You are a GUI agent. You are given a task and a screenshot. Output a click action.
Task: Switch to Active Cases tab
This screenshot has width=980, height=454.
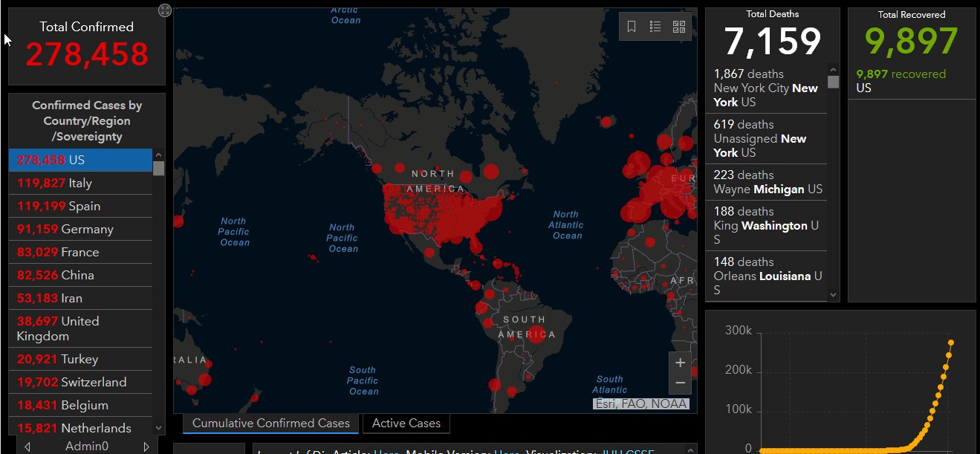tap(406, 424)
